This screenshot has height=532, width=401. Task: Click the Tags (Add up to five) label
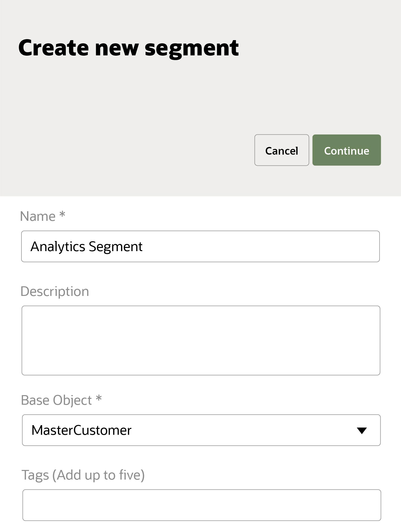(x=83, y=475)
